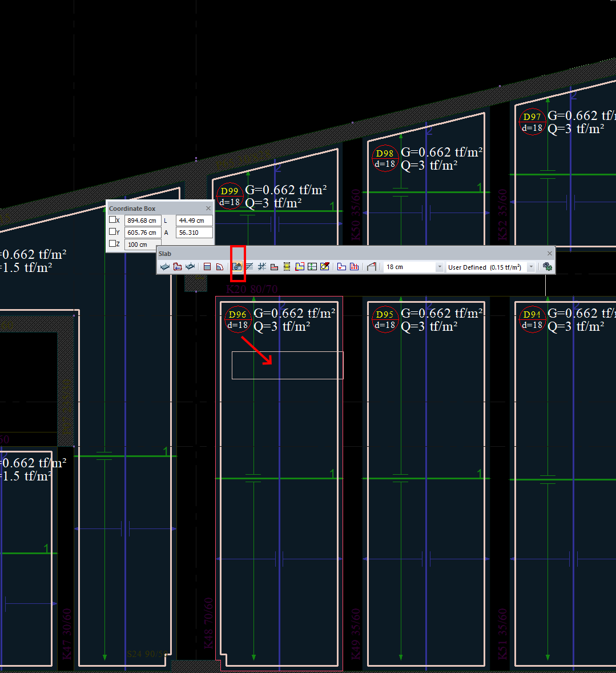
Task: Open the User Defined load dropdown
Action: 531,267
